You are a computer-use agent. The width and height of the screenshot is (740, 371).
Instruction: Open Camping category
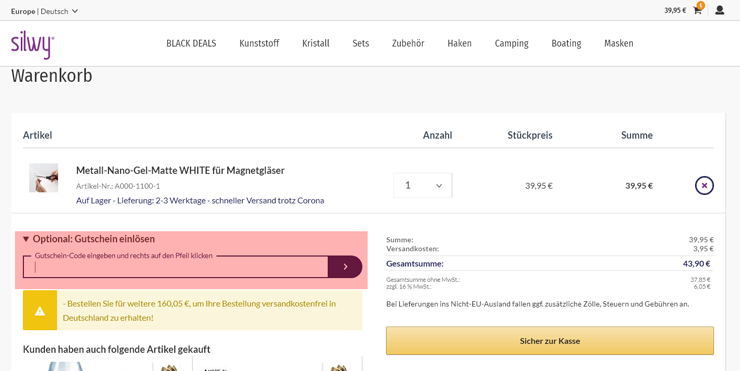(512, 43)
